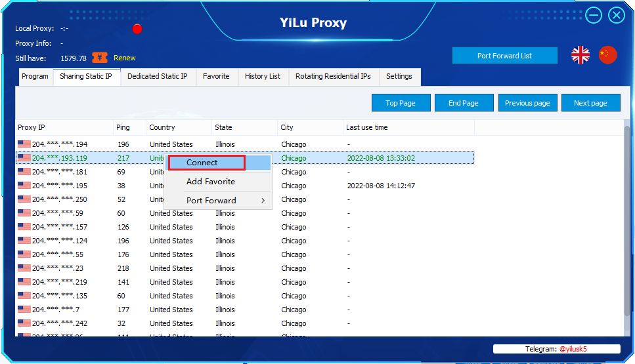
Task: Click the US flag beside 204.***.***.250
Action: tap(24, 199)
